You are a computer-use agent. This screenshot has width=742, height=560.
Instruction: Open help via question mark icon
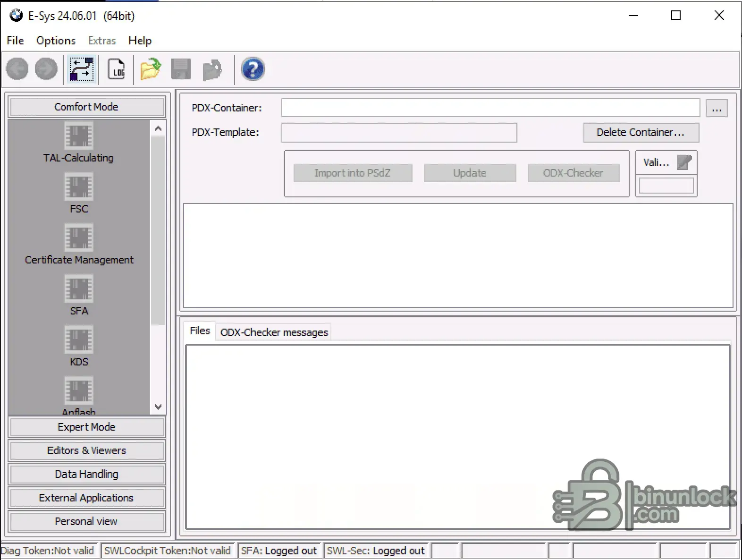[253, 69]
